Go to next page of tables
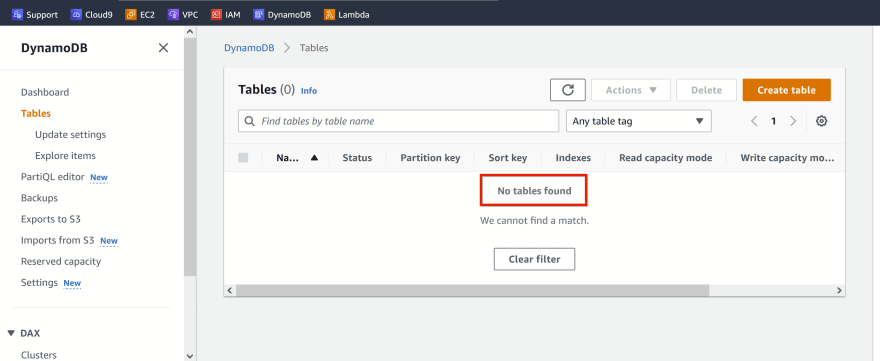Viewport: 880px width, 361px height. tap(793, 121)
